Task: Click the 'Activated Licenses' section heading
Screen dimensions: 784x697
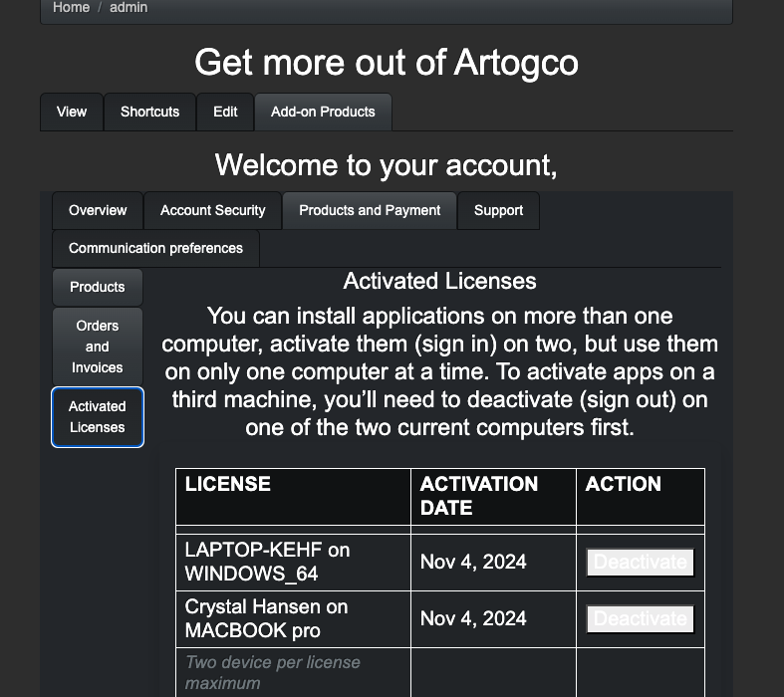Action: [439, 282]
